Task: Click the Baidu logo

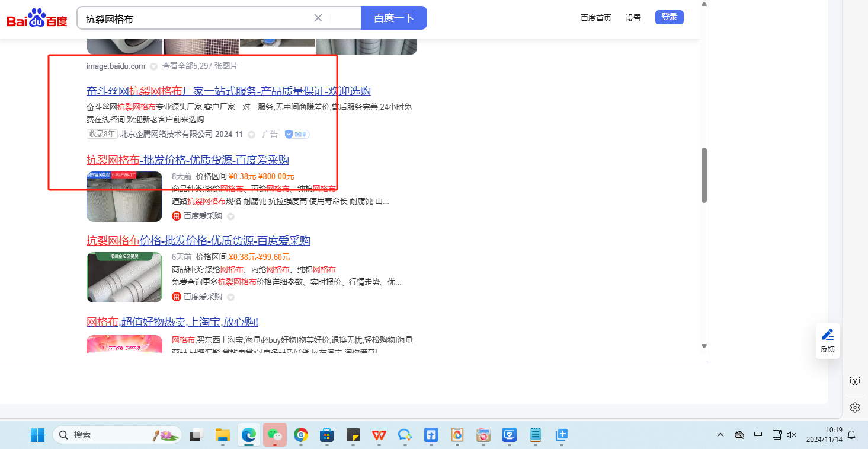Action: 37,18
